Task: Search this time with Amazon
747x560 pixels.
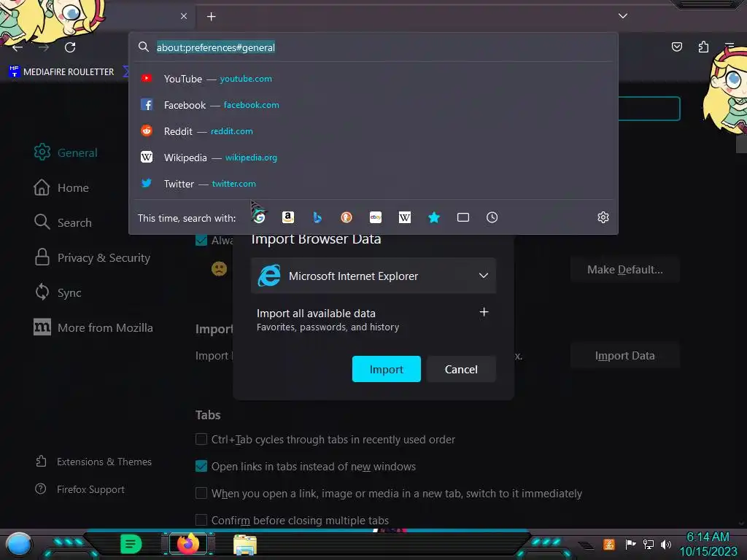Action: point(287,217)
